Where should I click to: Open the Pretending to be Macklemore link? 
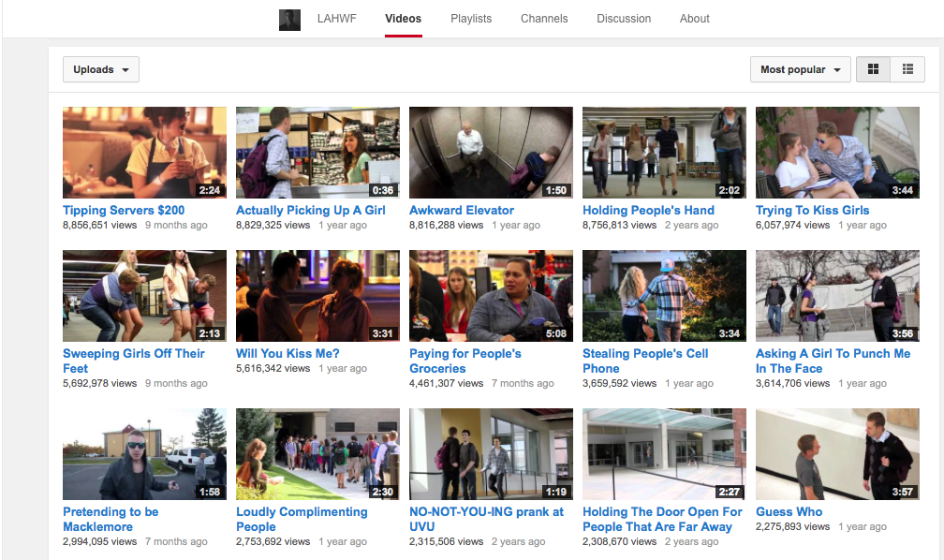[x=111, y=519]
